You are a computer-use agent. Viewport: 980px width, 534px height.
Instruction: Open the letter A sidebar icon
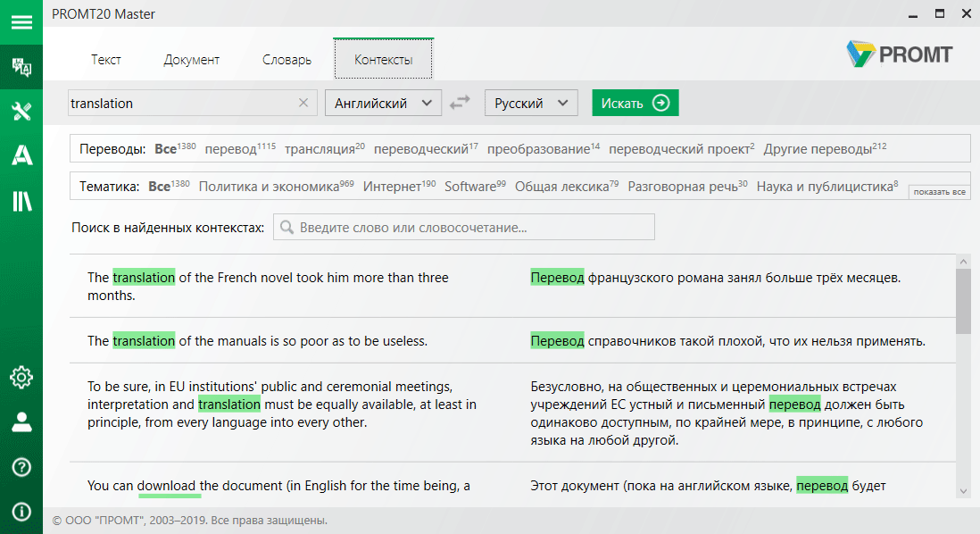click(21, 155)
